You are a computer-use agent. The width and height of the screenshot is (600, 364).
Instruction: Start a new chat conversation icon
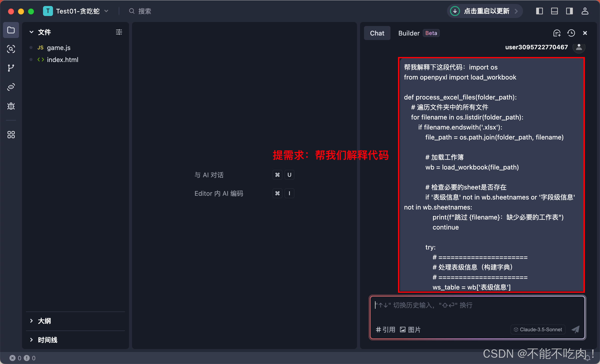[557, 33]
